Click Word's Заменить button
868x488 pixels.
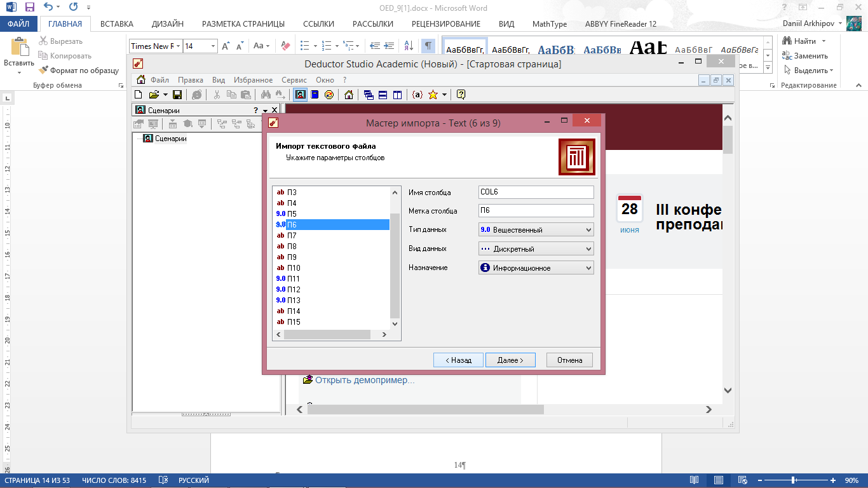805,55
